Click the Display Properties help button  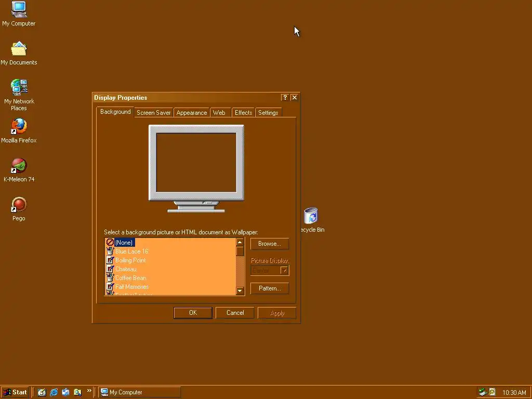(285, 97)
